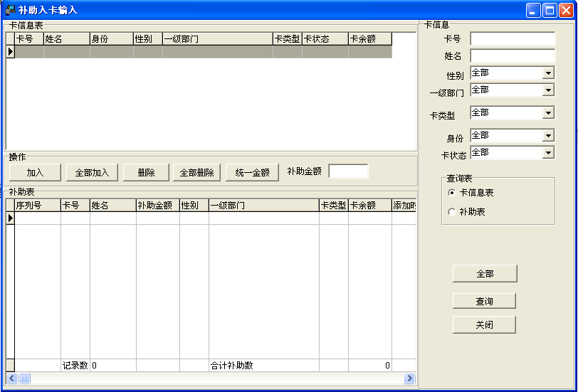Click the app icon in title bar

click(10, 10)
